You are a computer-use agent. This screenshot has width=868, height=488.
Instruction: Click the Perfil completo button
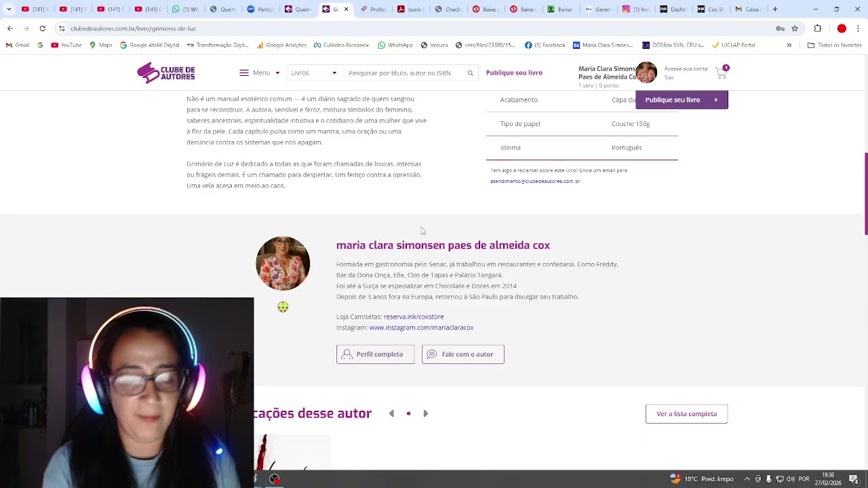point(375,354)
